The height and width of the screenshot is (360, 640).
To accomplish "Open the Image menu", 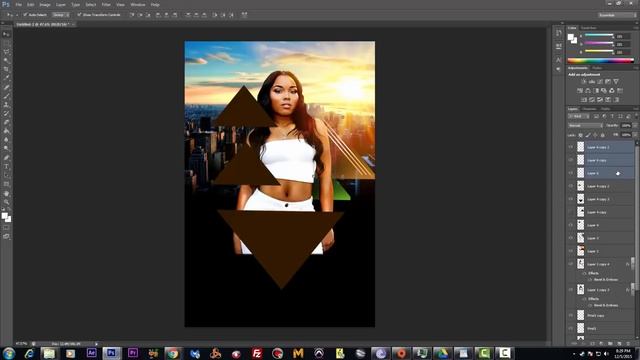I will click(x=45, y=4).
